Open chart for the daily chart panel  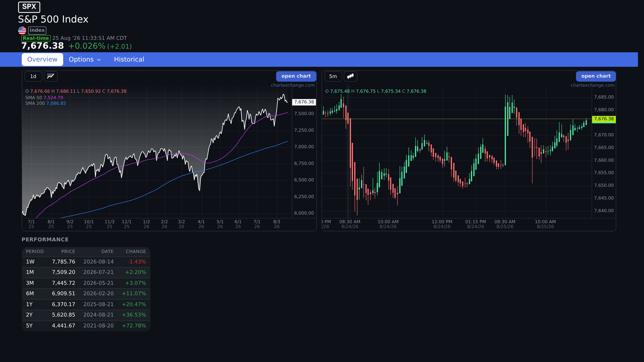click(x=296, y=76)
